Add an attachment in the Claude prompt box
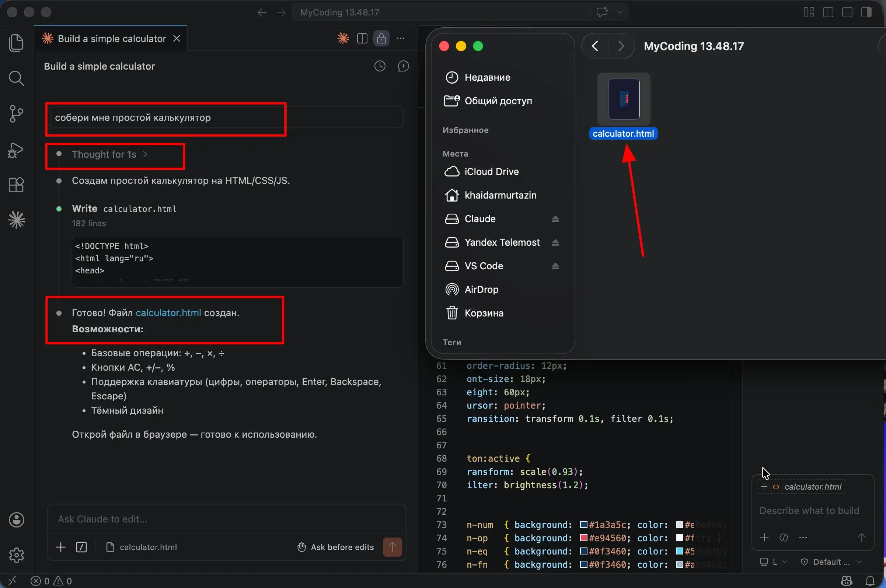The height and width of the screenshot is (588, 886). [61, 547]
